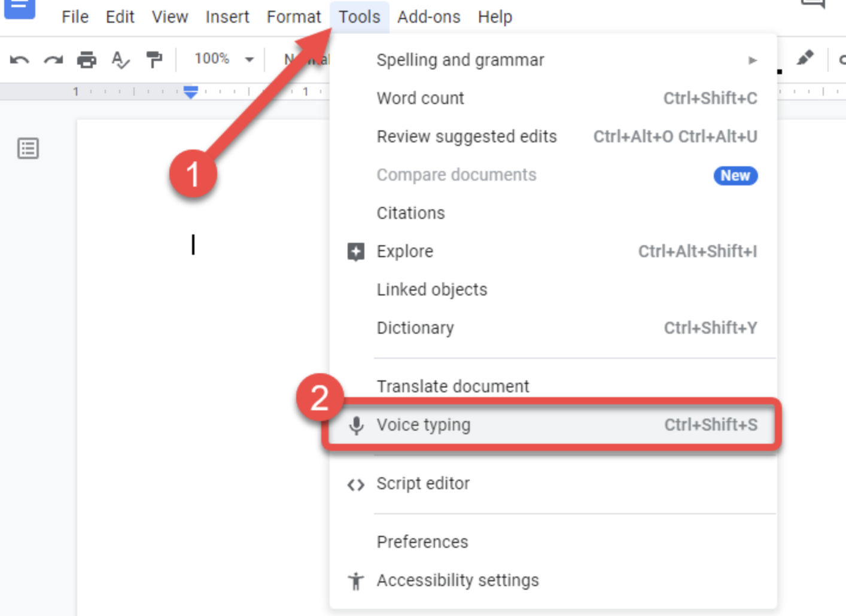Open the View menu

170,17
